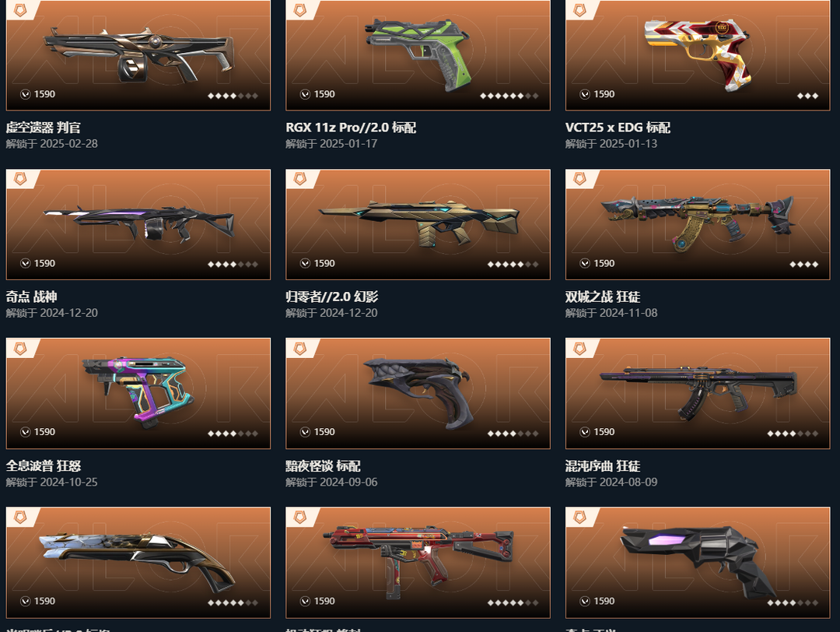Screen dimensions: 840x632
Task: Click the 混沌序曲 狂徒 skin name
Action: [x=603, y=465]
